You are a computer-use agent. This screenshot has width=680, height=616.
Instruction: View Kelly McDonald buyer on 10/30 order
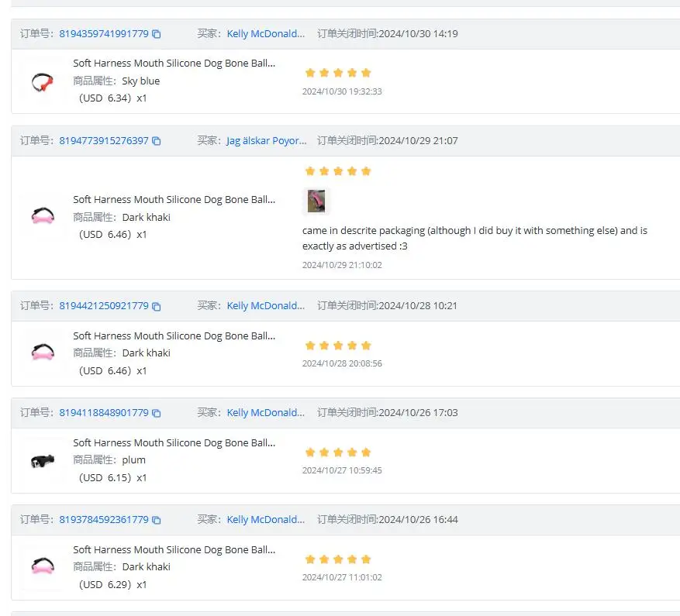(266, 34)
